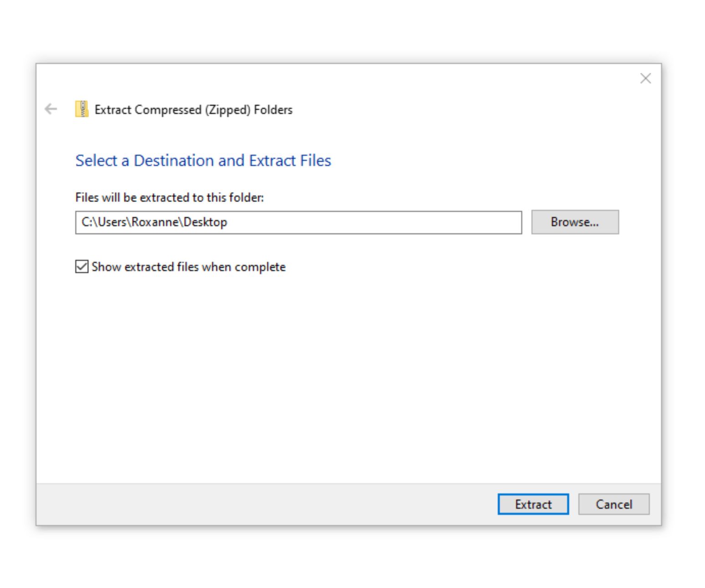Click 'Files will be extracted to this folder' label
The height and width of the screenshot is (588, 705).
(x=169, y=197)
